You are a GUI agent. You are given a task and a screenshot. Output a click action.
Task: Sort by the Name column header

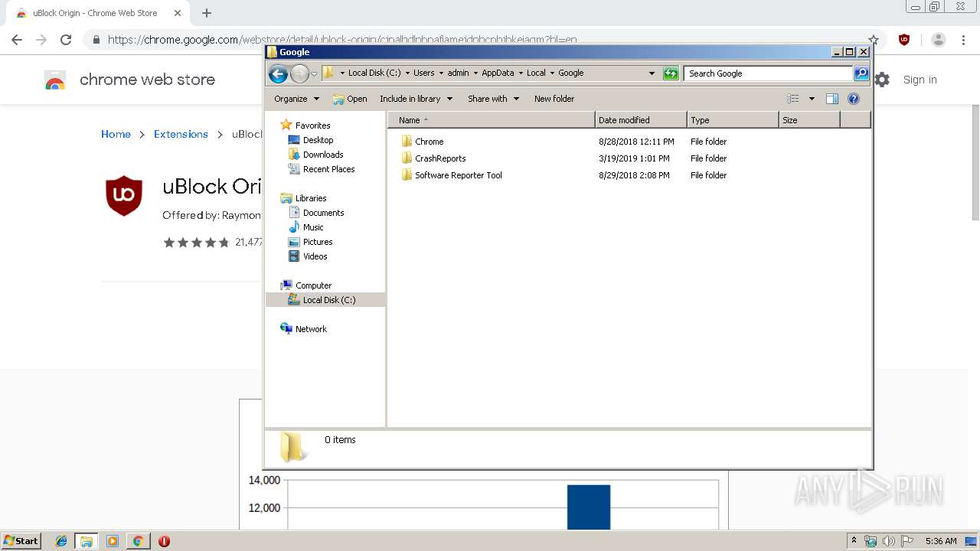pos(492,120)
